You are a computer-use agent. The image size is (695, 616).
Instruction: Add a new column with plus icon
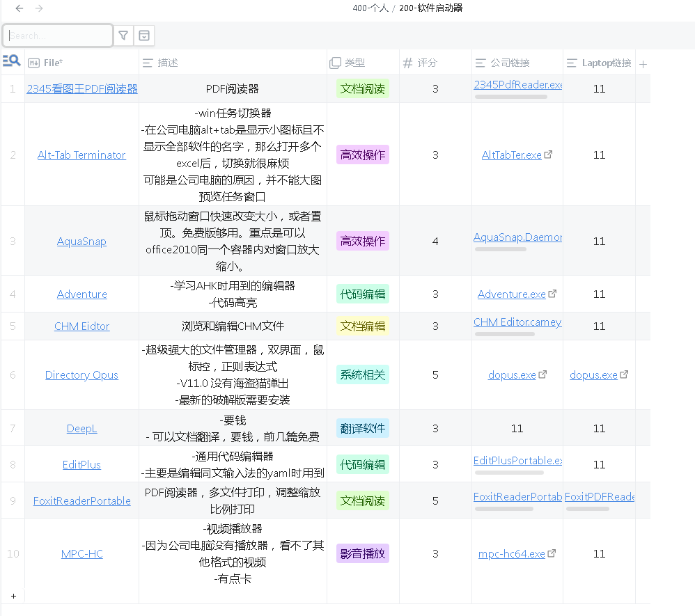coord(643,63)
